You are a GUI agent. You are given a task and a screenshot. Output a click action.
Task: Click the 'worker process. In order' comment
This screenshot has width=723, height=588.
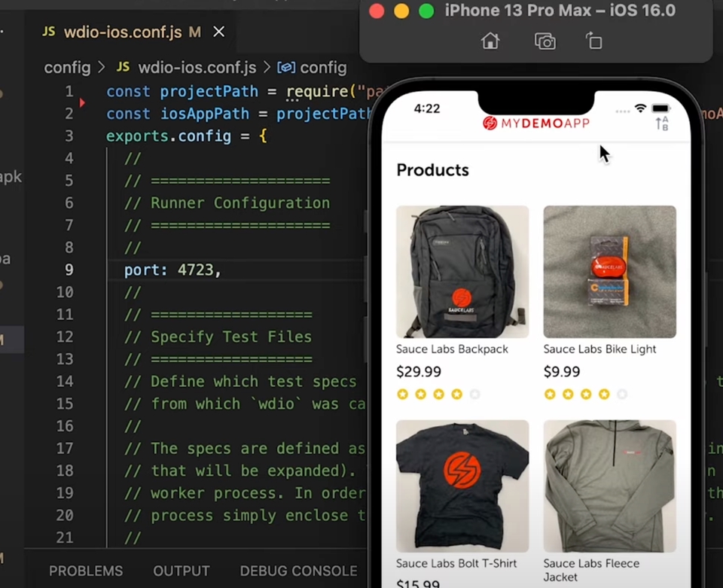pos(244,494)
